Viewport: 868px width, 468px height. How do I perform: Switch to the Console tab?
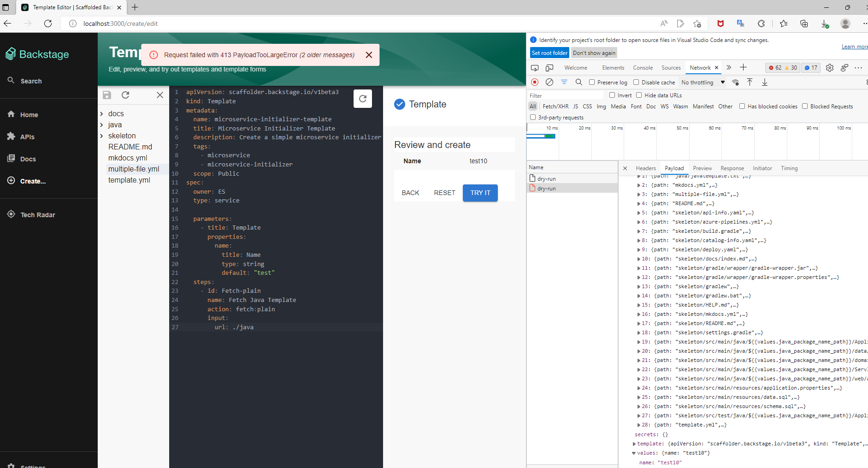point(643,68)
